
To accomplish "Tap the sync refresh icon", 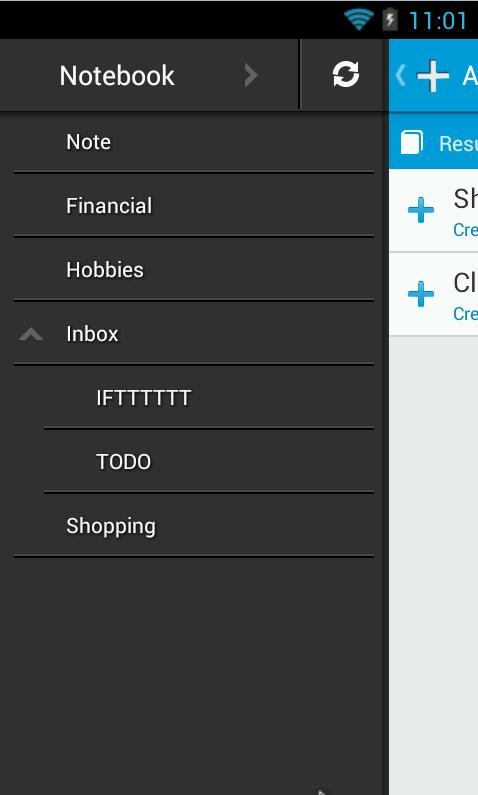I will 346,75.
